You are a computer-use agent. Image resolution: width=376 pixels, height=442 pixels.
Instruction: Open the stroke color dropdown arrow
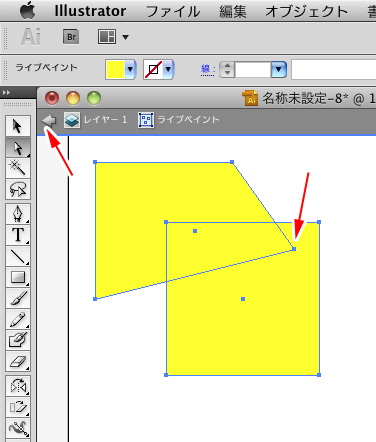click(x=168, y=70)
